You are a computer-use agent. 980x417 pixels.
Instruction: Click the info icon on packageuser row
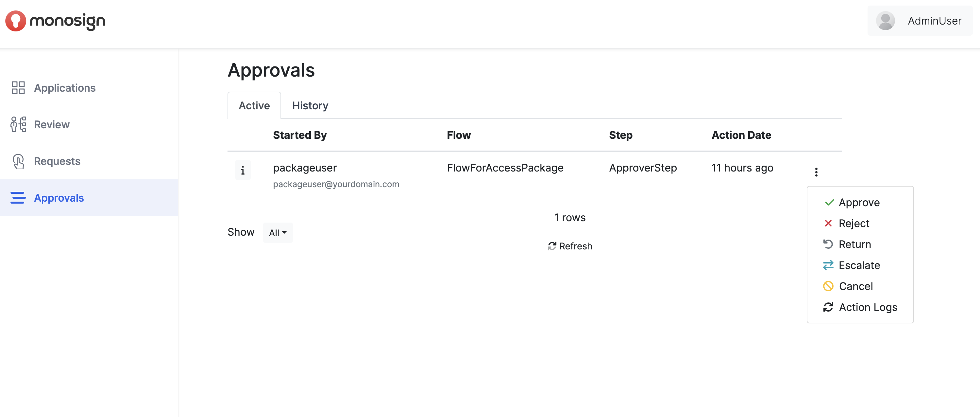243,170
